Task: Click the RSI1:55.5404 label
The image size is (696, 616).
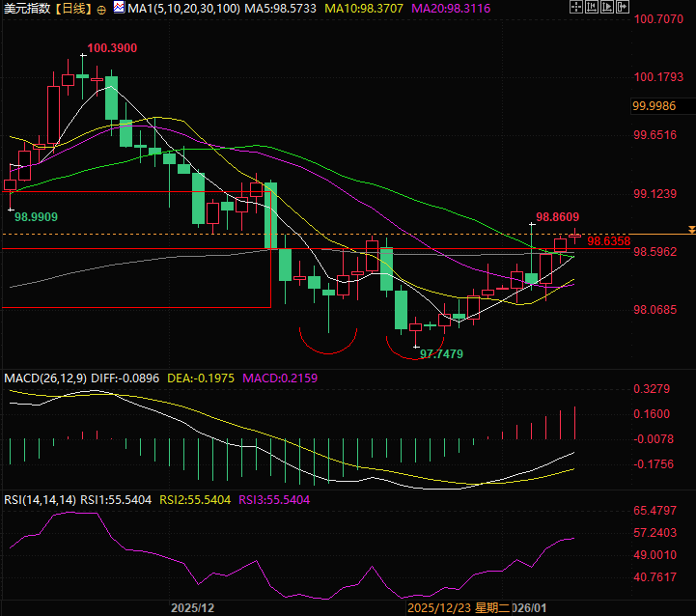Action: point(116,500)
